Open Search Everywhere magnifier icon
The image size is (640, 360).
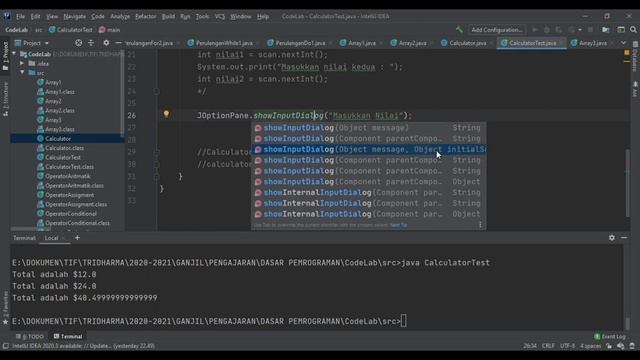click(633, 29)
